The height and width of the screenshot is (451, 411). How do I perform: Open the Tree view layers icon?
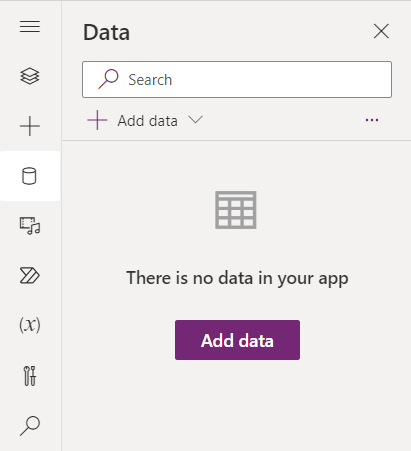point(30,76)
